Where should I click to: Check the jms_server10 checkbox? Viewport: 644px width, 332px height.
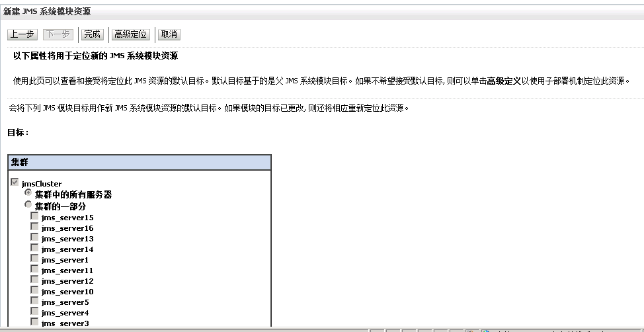(x=34, y=290)
